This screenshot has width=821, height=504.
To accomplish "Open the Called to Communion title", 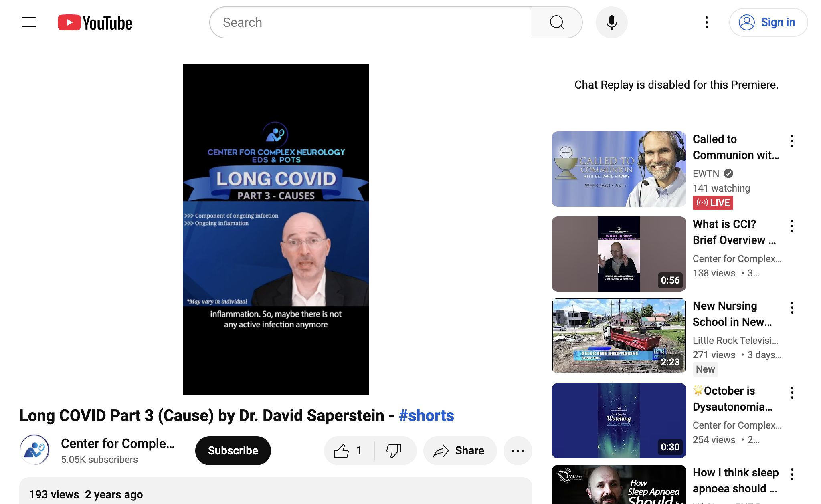I will click(x=736, y=147).
